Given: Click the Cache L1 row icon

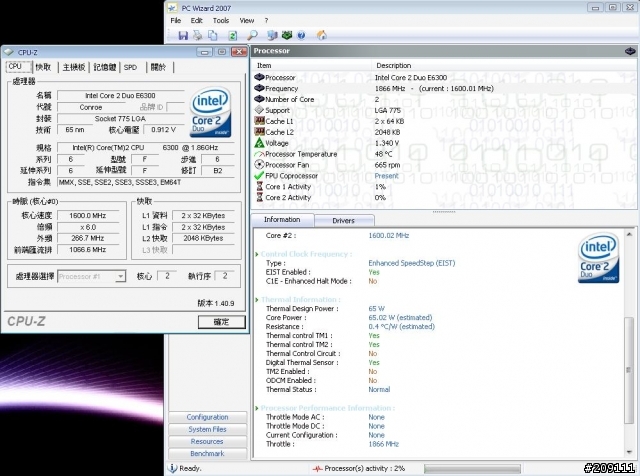Looking at the screenshot, I should [259, 121].
